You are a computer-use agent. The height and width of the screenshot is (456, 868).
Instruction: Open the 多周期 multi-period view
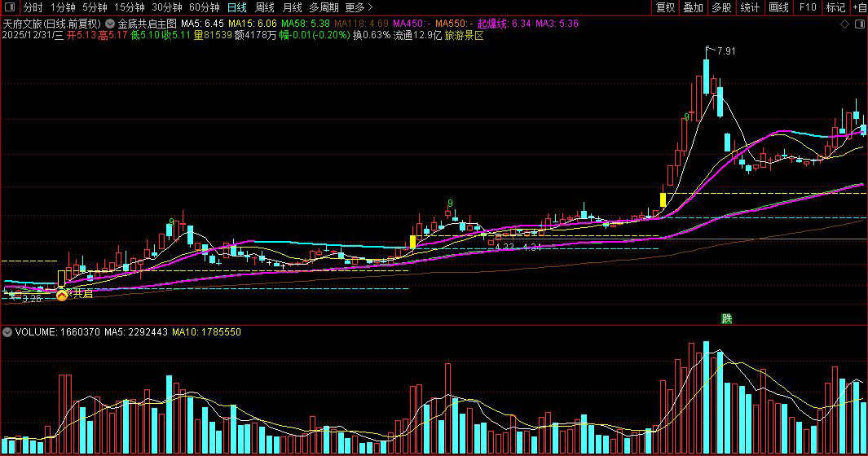[x=324, y=7]
